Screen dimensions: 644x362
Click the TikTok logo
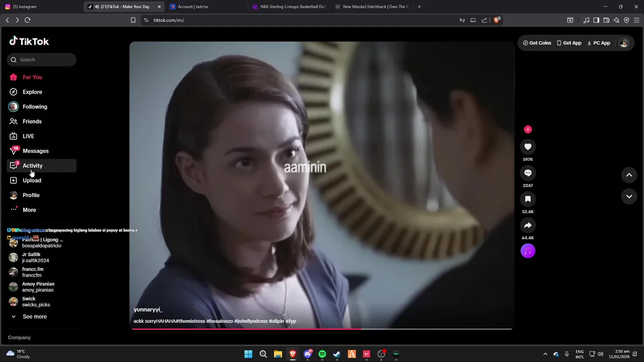pos(29,41)
